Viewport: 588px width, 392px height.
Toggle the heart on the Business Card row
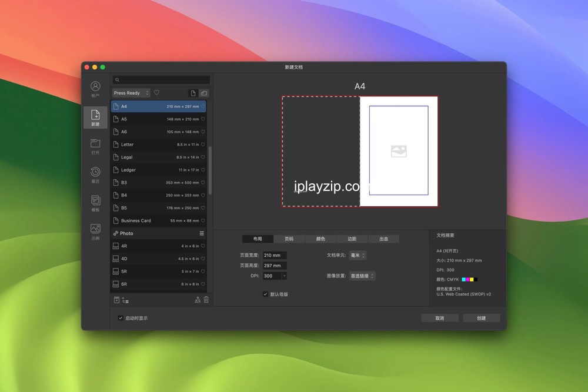click(x=203, y=221)
